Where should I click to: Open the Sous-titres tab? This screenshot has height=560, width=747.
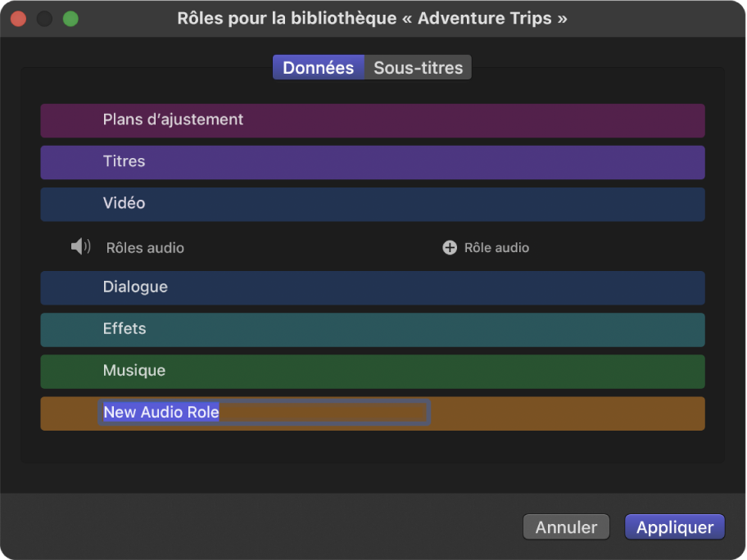pos(418,68)
